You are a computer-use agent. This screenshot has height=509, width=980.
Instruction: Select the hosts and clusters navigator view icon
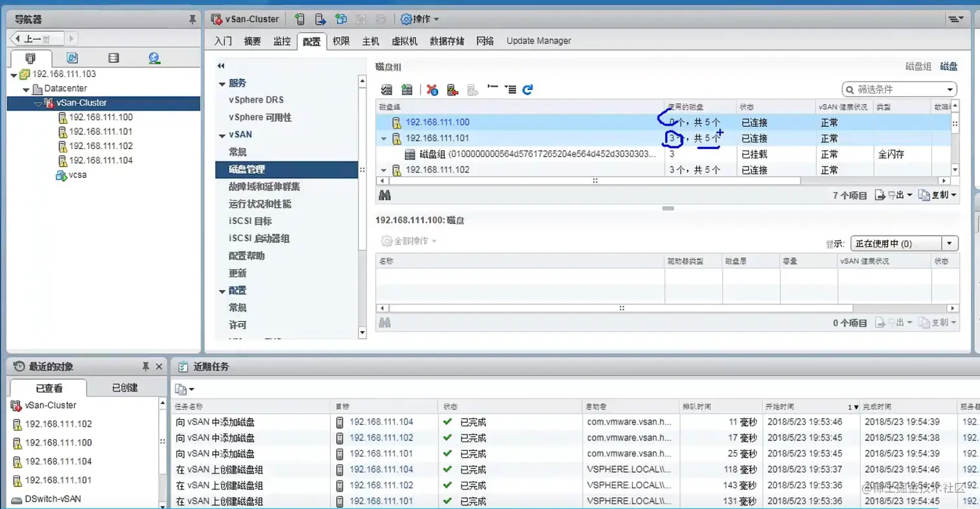point(30,58)
